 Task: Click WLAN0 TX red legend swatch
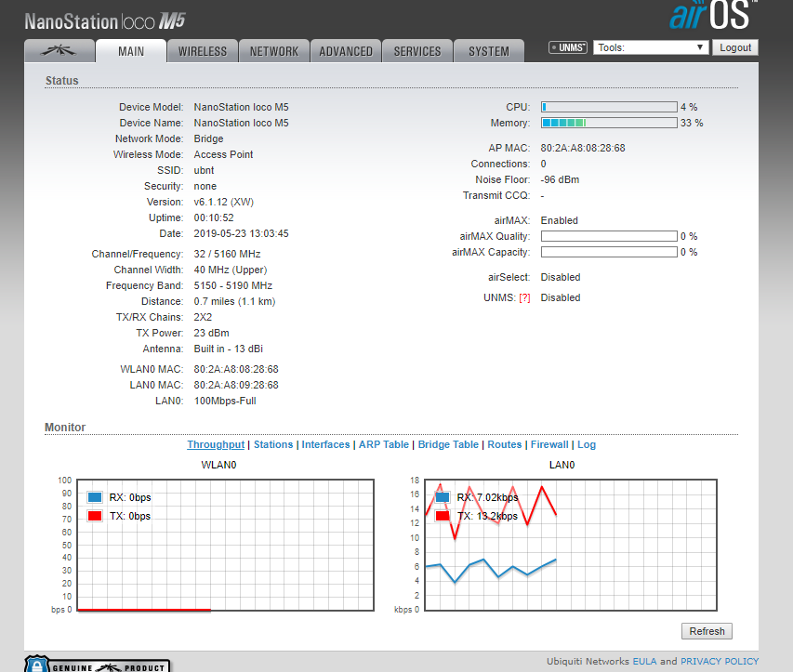[x=95, y=516]
